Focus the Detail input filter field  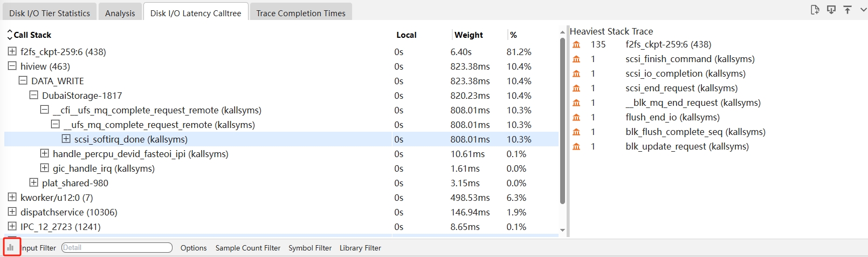pos(117,248)
